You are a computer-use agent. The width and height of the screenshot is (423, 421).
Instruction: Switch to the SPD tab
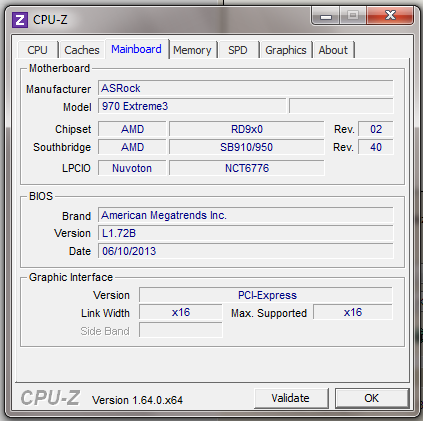click(x=238, y=50)
